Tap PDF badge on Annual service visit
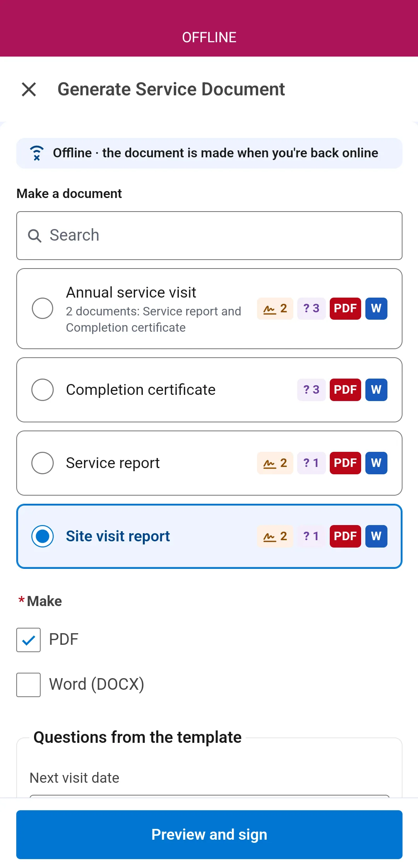418x868 pixels. pyautogui.click(x=345, y=308)
